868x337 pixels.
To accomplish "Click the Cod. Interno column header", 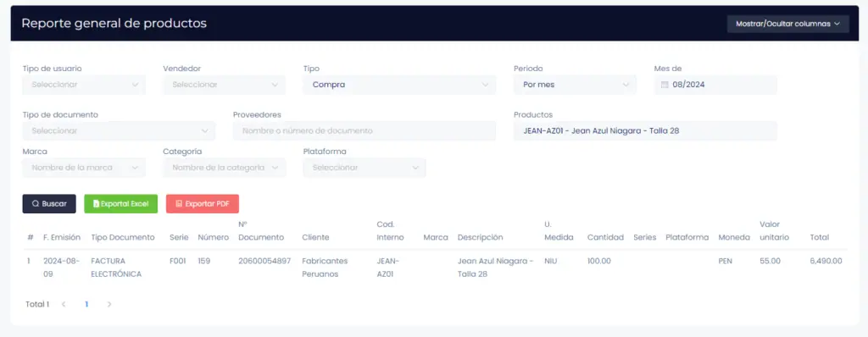I will (x=390, y=231).
